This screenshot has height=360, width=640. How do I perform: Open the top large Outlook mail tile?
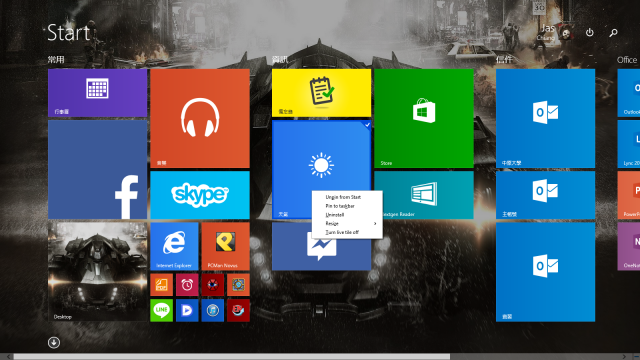pyautogui.click(x=545, y=118)
